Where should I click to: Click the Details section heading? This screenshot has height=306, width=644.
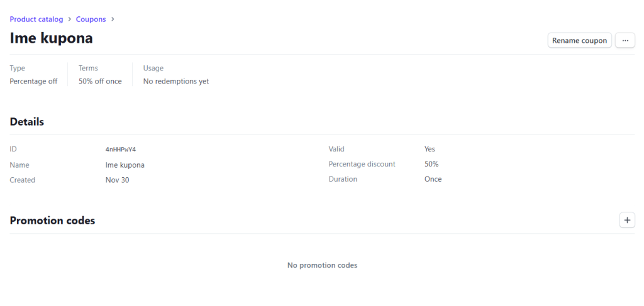click(27, 122)
